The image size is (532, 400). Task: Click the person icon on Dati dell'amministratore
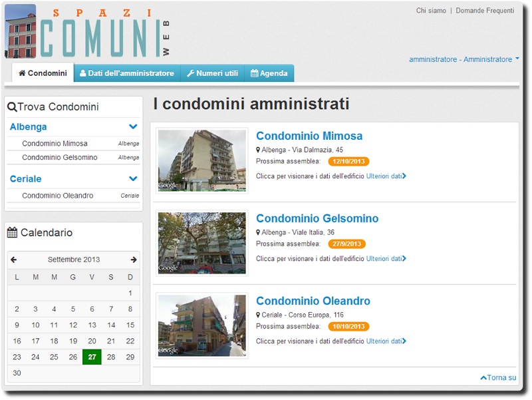[x=82, y=74]
